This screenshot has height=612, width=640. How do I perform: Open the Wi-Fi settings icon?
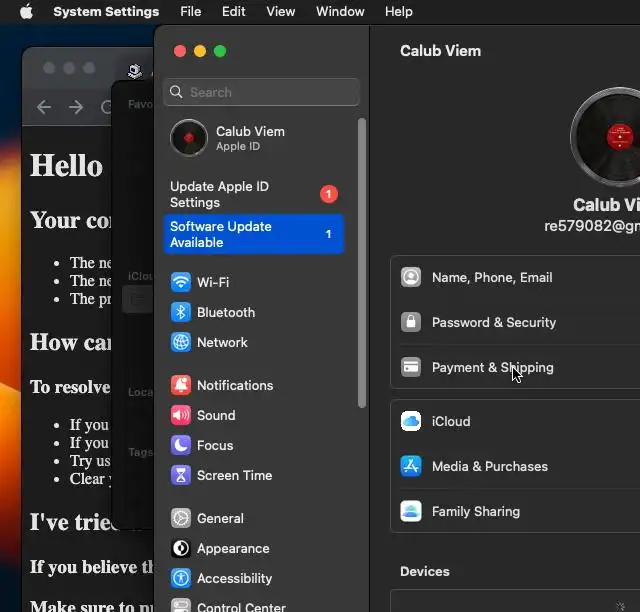(x=181, y=282)
